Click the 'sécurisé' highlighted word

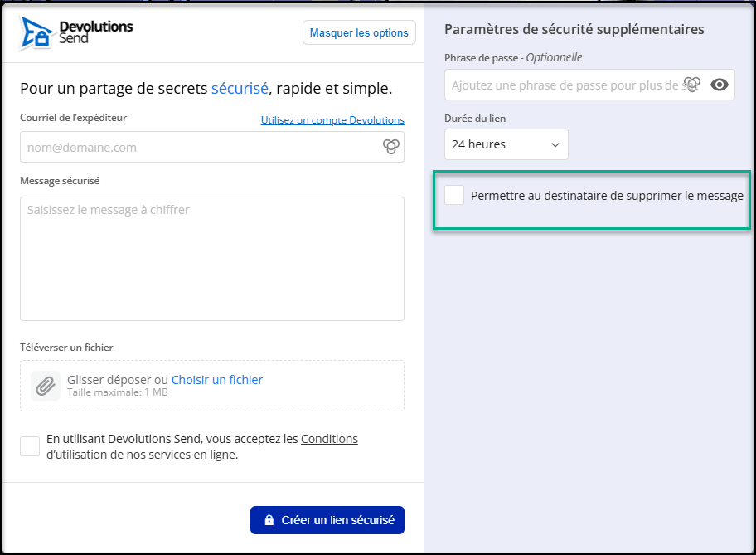pyautogui.click(x=239, y=88)
